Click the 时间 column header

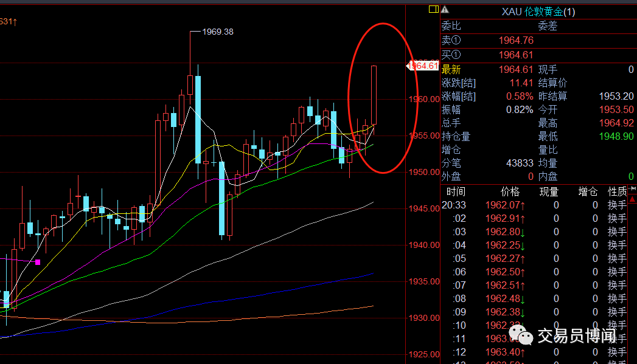[455, 191]
